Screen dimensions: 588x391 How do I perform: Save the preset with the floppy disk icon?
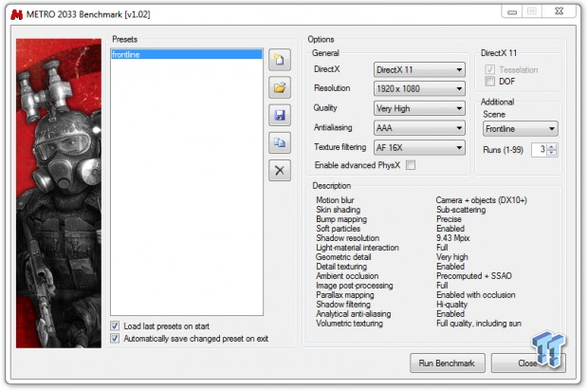[280, 115]
